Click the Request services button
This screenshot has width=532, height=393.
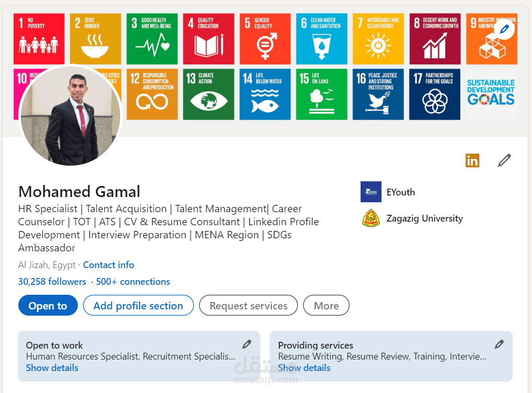tap(248, 305)
